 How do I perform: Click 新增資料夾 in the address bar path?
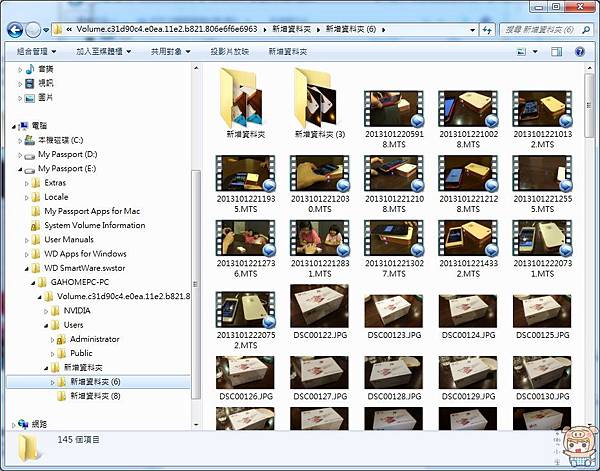(x=291, y=29)
